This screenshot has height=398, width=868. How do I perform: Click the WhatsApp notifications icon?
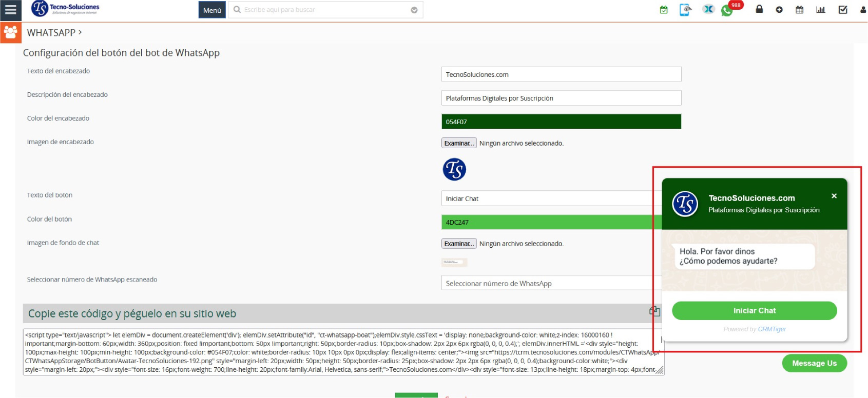pos(727,10)
